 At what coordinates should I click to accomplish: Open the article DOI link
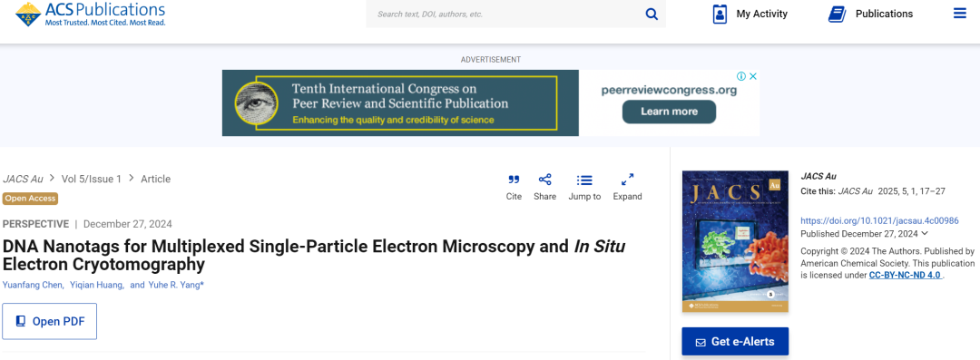(879, 220)
